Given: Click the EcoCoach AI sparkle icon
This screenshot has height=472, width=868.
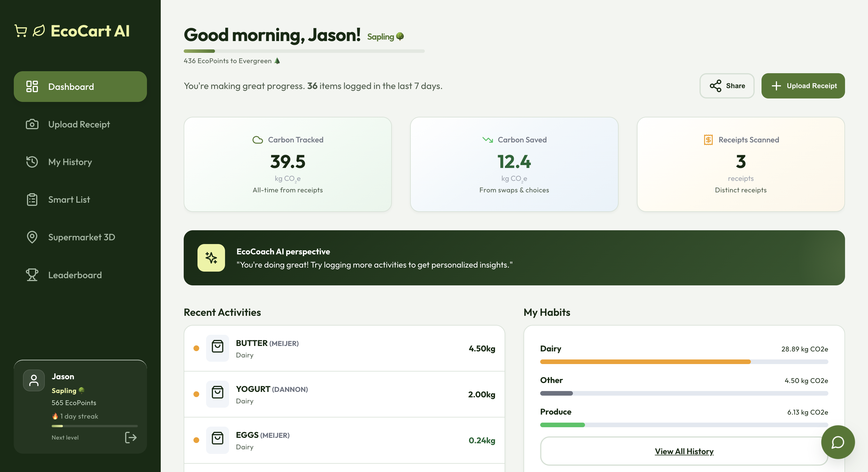Looking at the screenshot, I should [211, 258].
